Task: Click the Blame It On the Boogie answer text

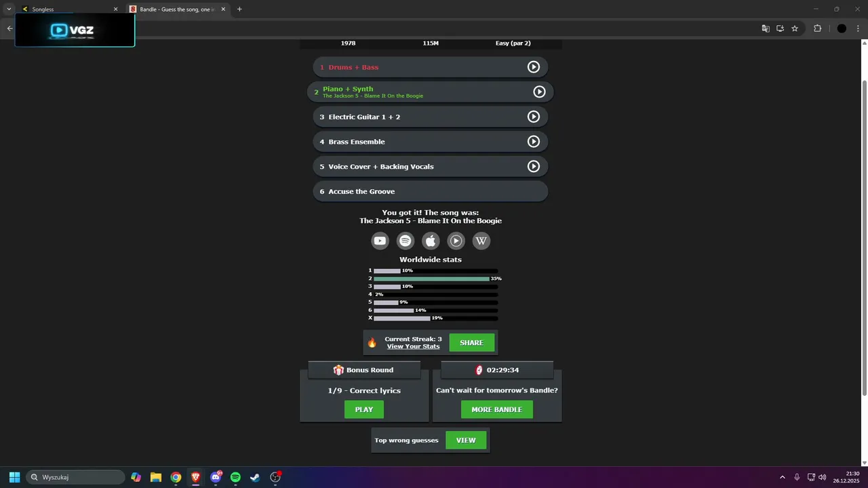Action: click(x=373, y=96)
